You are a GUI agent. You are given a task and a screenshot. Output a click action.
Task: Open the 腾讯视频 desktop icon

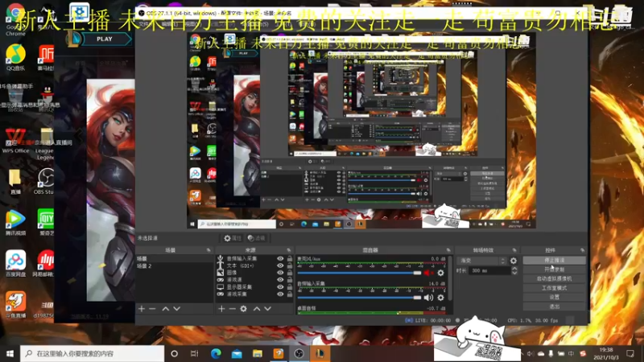coord(15,222)
